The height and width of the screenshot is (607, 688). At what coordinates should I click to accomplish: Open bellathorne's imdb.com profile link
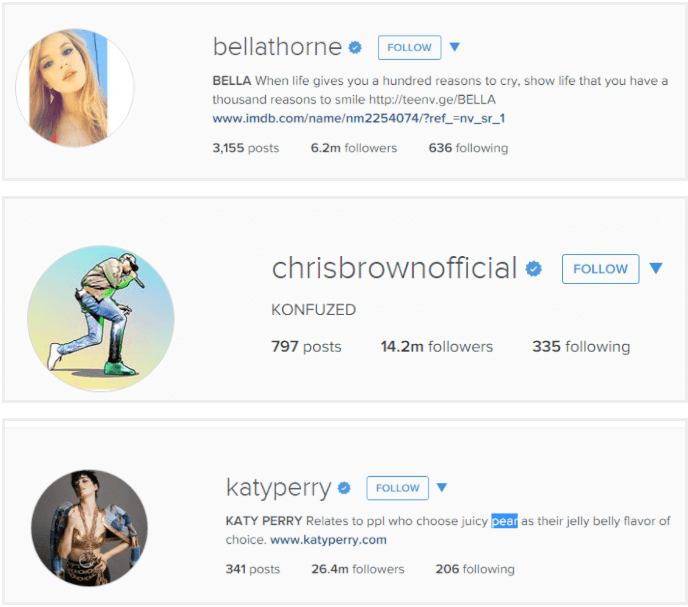coord(359,118)
